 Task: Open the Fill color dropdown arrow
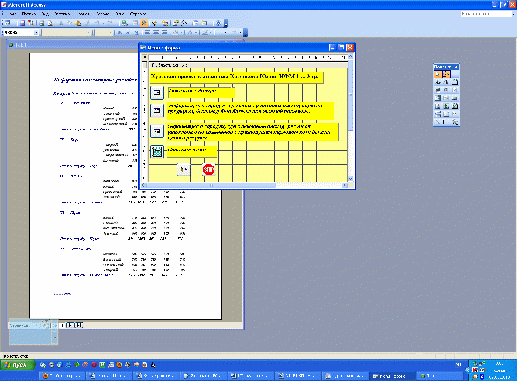tap(181, 32)
